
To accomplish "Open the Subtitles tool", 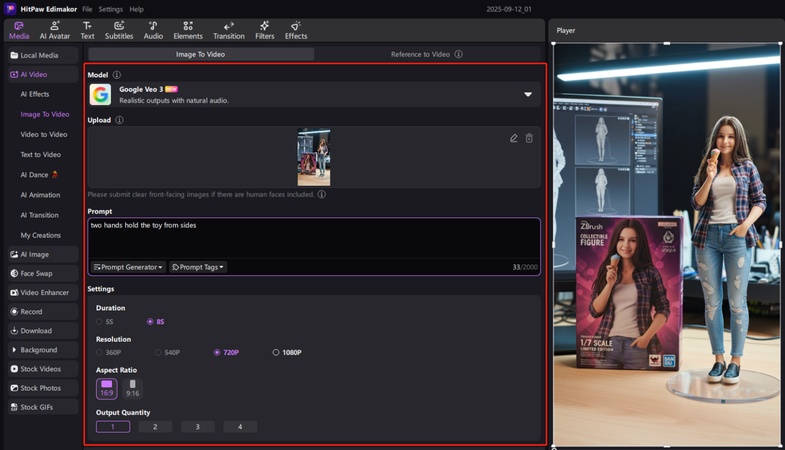I will (x=119, y=31).
